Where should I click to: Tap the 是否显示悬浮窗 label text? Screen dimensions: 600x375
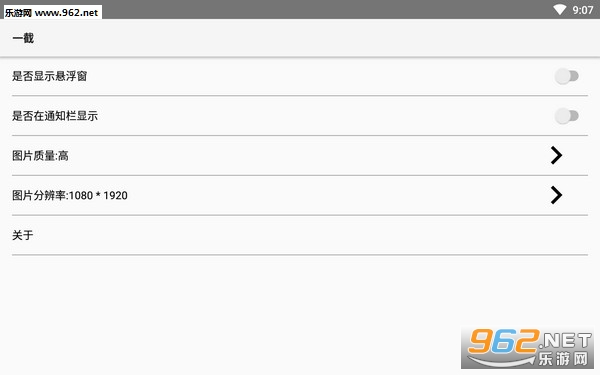coord(50,76)
